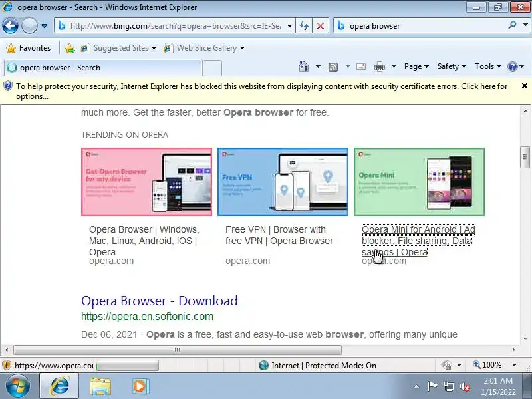Click vertical scrollbar down arrow
532x399 pixels.
[525, 338]
